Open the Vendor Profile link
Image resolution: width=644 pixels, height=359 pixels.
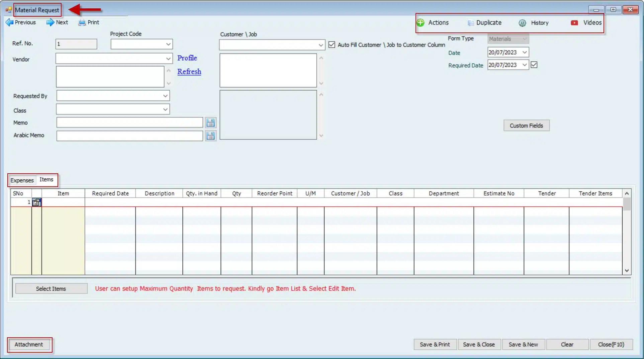187,58
